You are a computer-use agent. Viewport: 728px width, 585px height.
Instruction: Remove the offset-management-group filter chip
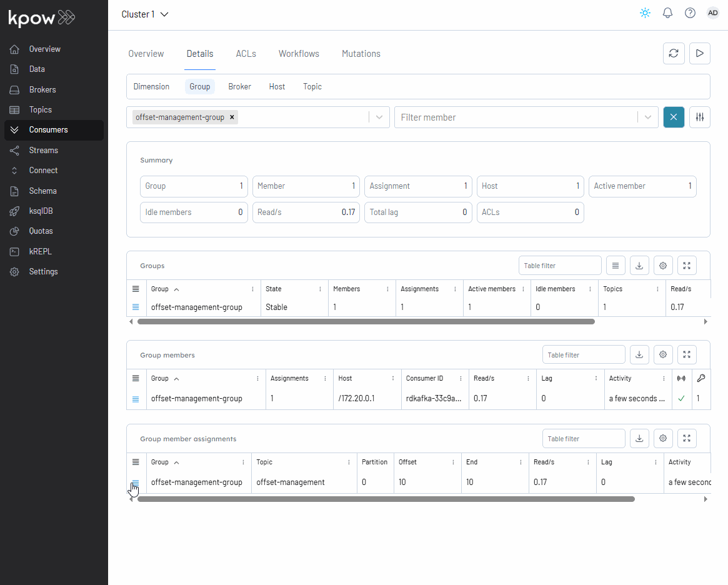[232, 117]
